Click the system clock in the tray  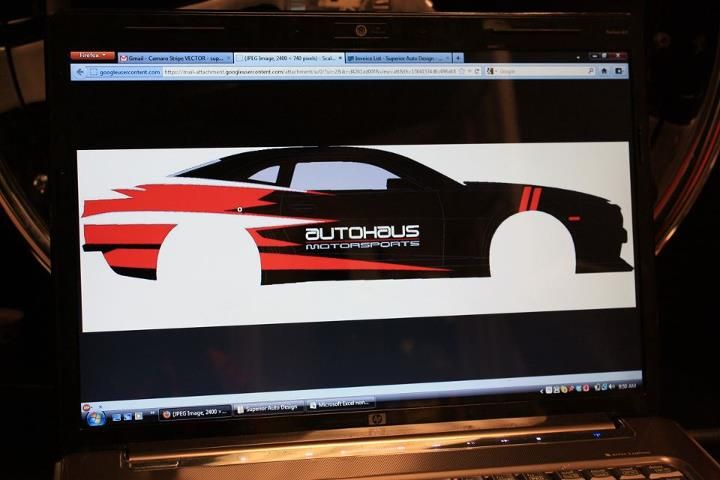pyautogui.click(x=627, y=386)
